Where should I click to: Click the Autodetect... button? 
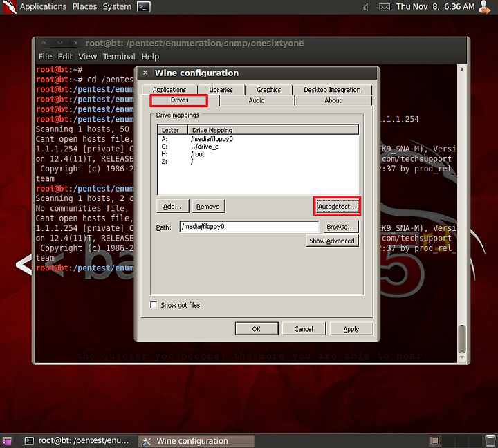(x=337, y=207)
